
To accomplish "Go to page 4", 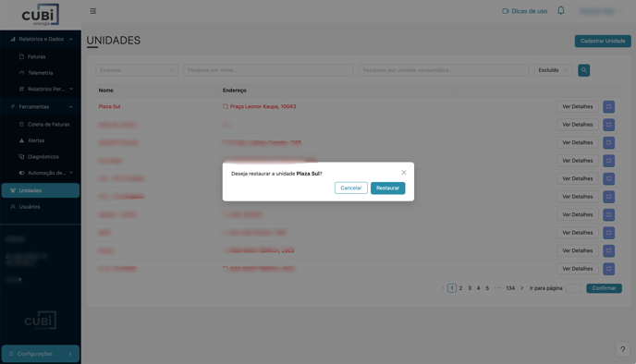I will [478, 288].
